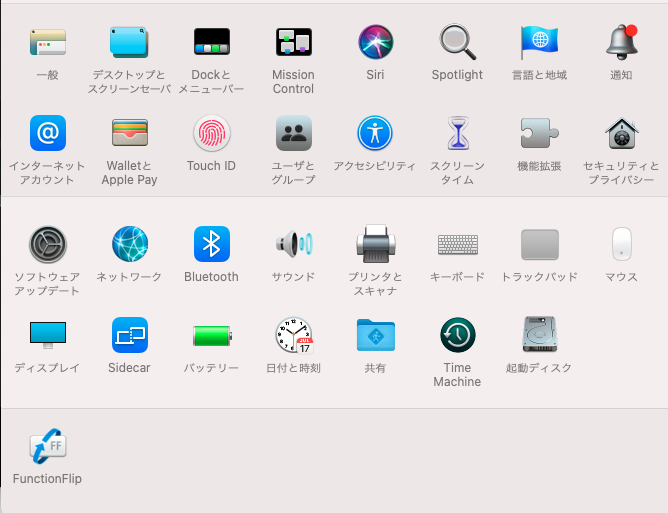Open Sidecar preferences

[x=130, y=335]
